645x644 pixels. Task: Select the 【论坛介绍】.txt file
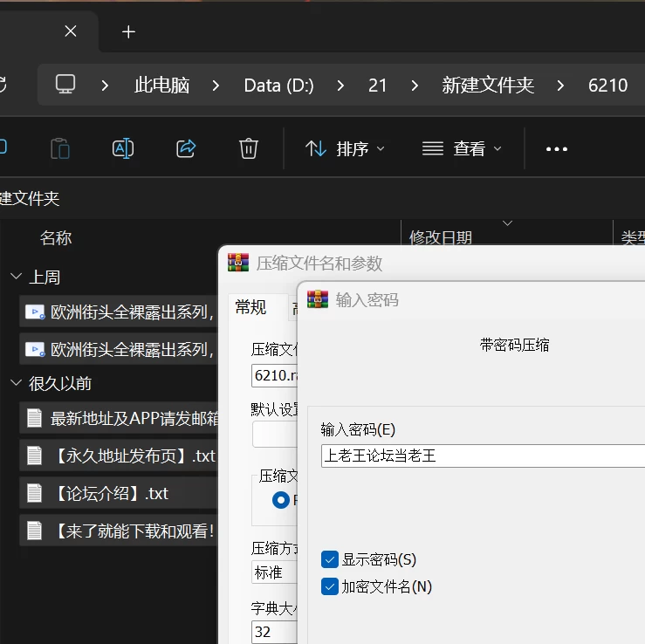119,493
